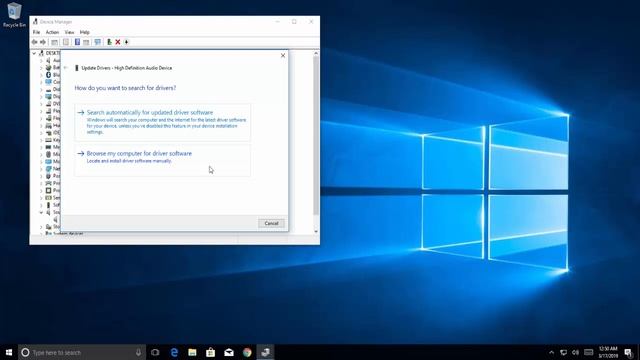Open Mail app from taskbar
This screenshot has height=360, width=640.
(229, 352)
